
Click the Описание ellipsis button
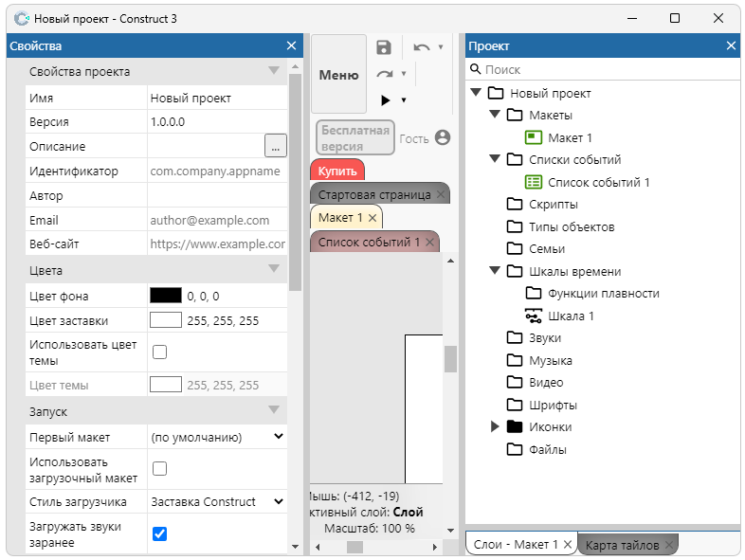(x=276, y=145)
